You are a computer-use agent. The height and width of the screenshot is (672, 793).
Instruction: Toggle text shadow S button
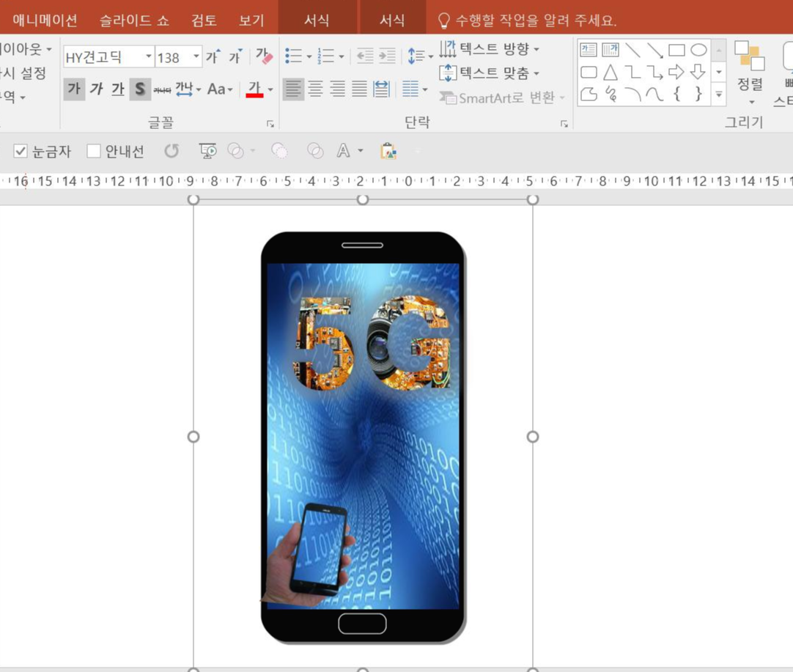coord(139,89)
